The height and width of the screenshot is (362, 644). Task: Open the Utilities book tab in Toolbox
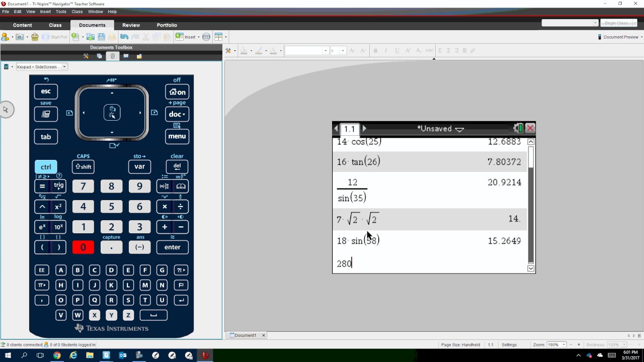click(x=126, y=56)
